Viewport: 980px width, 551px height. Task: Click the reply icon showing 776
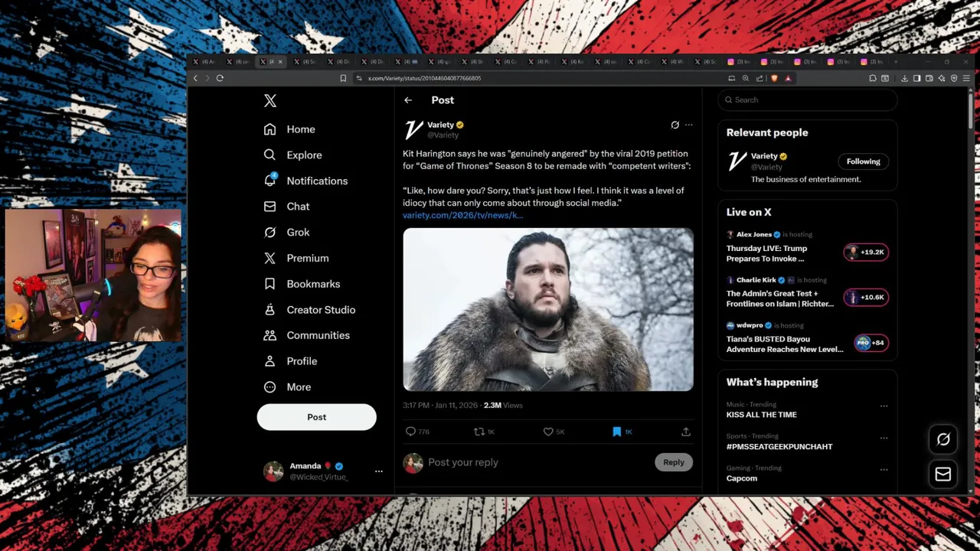click(417, 432)
